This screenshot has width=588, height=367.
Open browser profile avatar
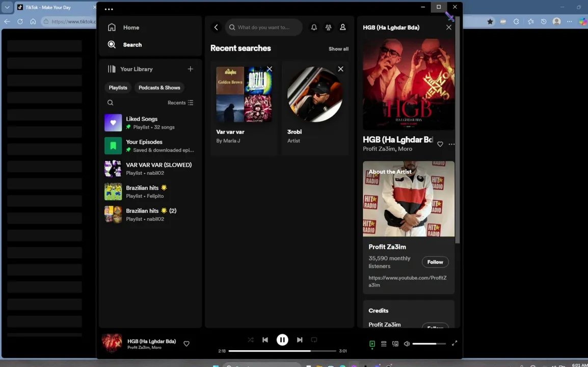(557, 21)
